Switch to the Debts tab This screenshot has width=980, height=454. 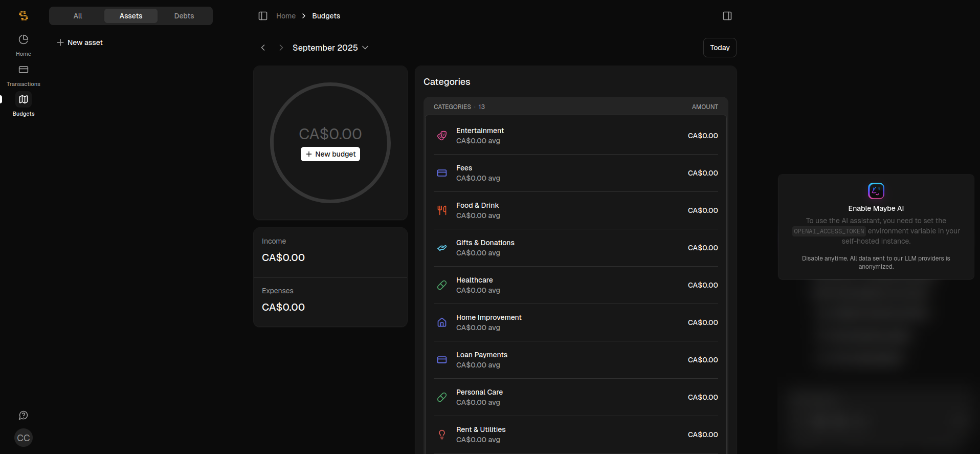tap(184, 16)
